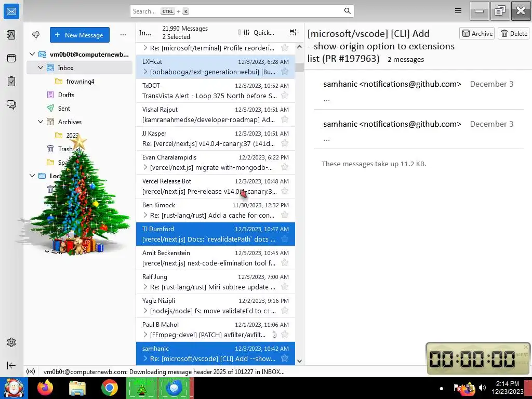Launch Chrome from taskbar
This screenshot has height=399, width=532.
tap(109, 388)
